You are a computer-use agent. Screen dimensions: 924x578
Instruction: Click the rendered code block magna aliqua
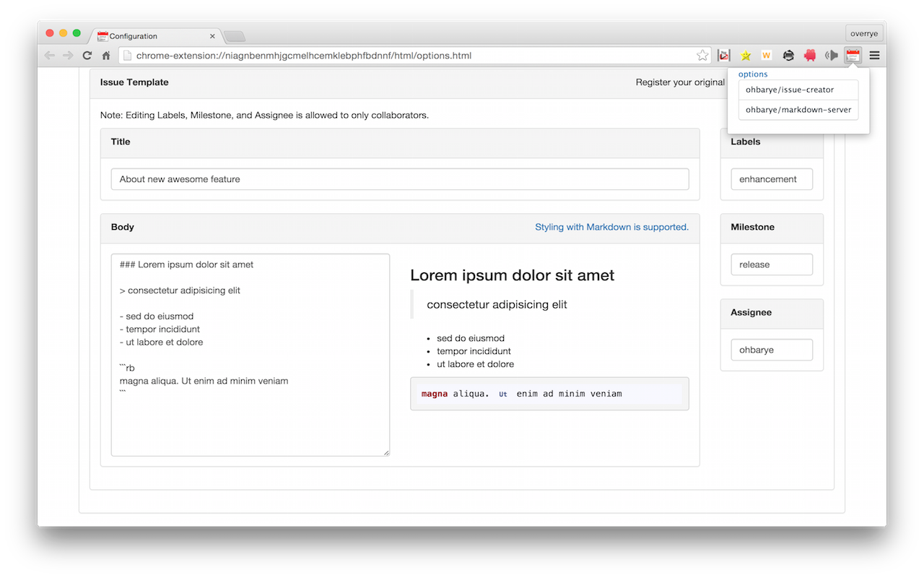point(549,394)
